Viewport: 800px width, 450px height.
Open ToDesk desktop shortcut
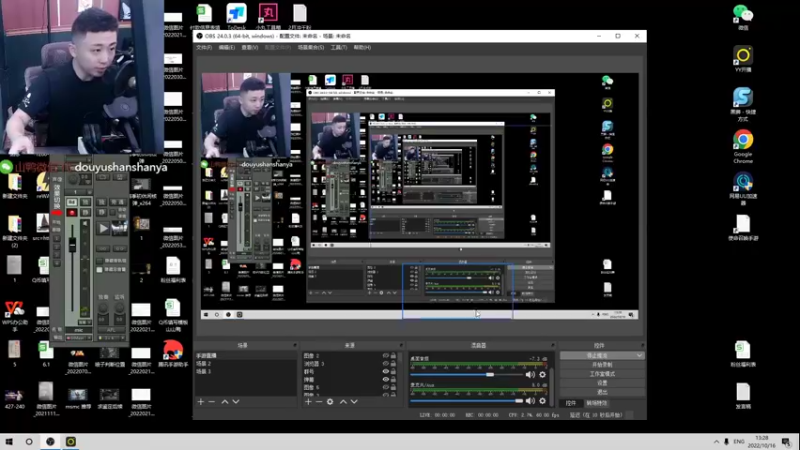[236, 16]
